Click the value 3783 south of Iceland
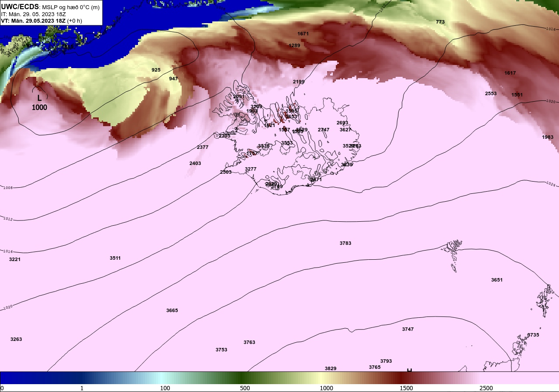This screenshot has width=559, height=392. click(x=345, y=243)
